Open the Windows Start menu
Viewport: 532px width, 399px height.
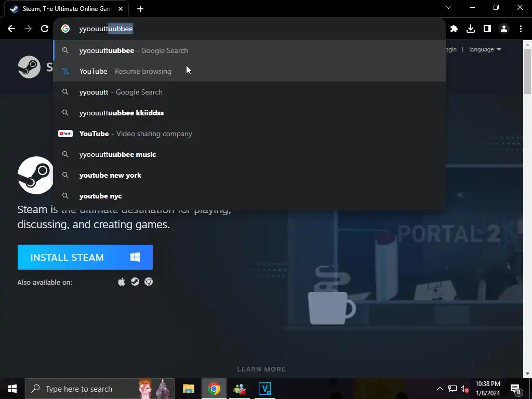[12, 389]
